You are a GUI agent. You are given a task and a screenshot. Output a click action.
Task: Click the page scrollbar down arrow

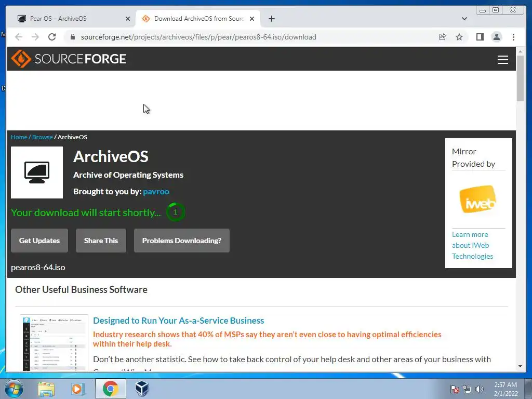point(520,366)
